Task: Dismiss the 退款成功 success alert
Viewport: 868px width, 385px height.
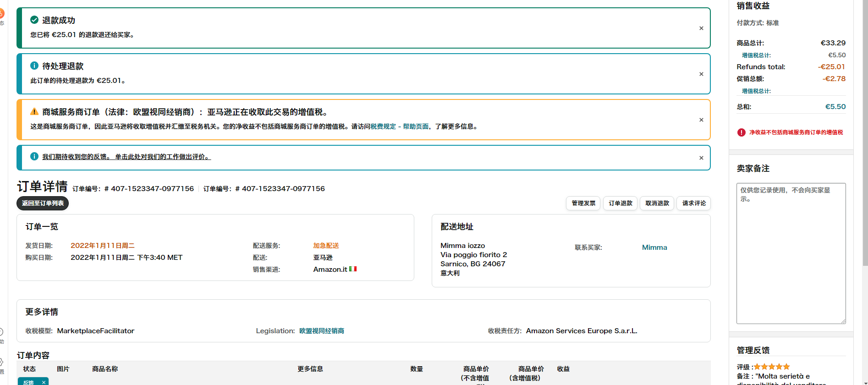Action: coord(701,28)
